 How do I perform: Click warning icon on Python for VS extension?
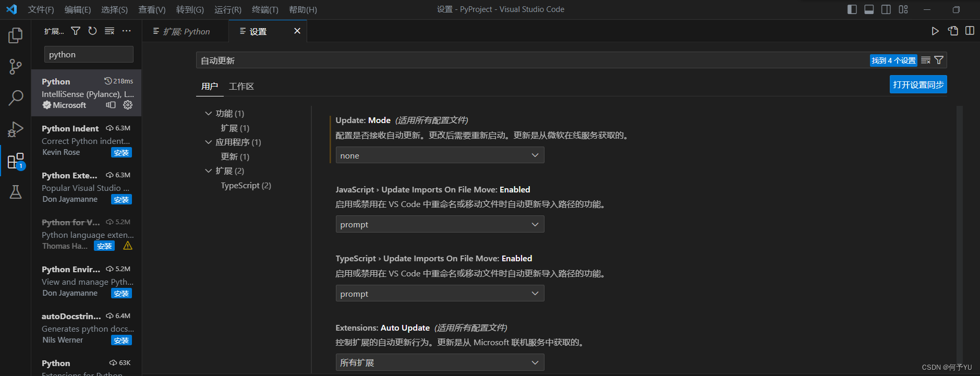pyautogui.click(x=128, y=246)
